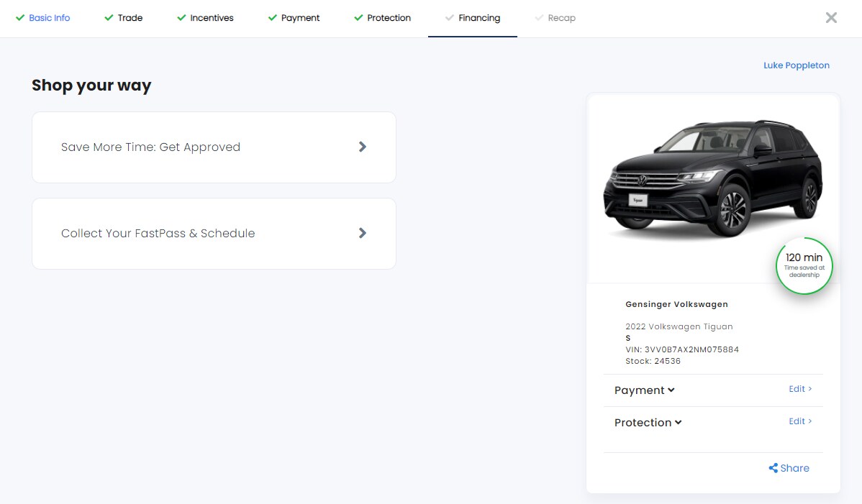Click the 120 min time saved badge
862x504 pixels.
[804, 266]
